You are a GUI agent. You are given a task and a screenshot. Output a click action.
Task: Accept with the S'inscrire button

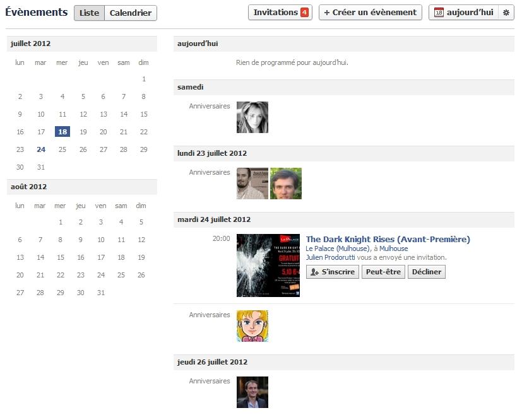tap(332, 272)
